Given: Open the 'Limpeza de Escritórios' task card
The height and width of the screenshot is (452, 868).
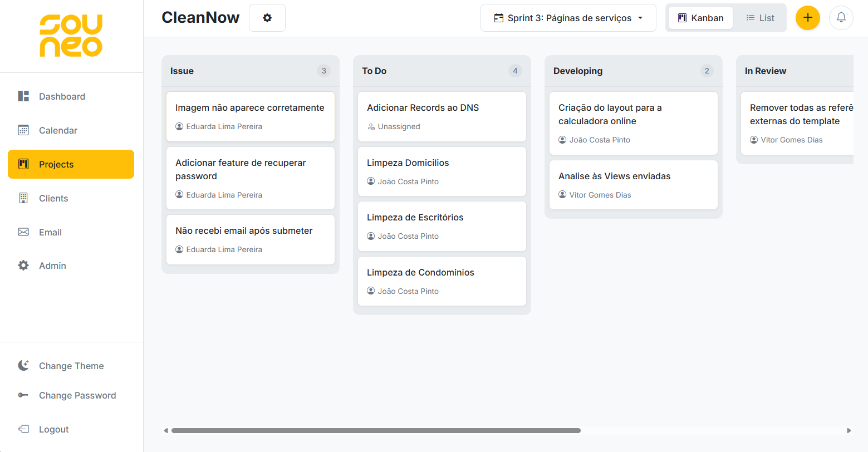Looking at the screenshot, I should [442, 226].
